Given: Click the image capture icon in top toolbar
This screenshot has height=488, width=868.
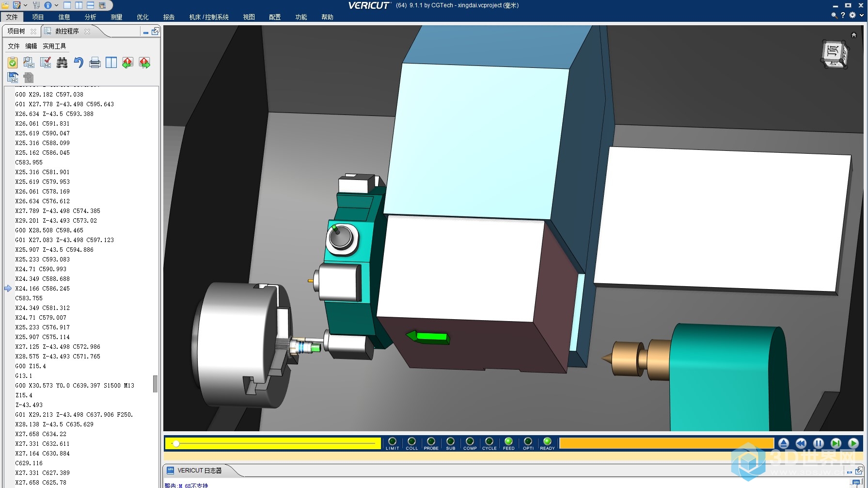Looking at the screenshot, I should tap(102, 5).
